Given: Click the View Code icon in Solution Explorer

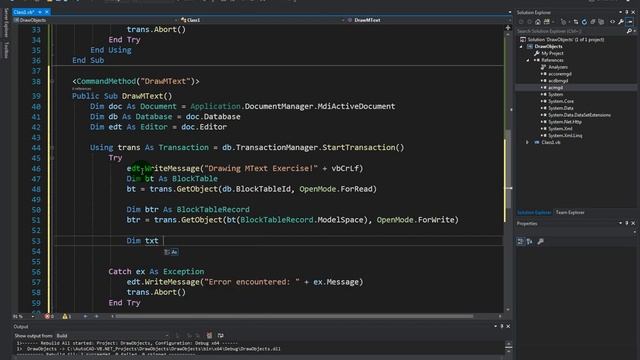Looking at the screenshot, I should 612,22.
